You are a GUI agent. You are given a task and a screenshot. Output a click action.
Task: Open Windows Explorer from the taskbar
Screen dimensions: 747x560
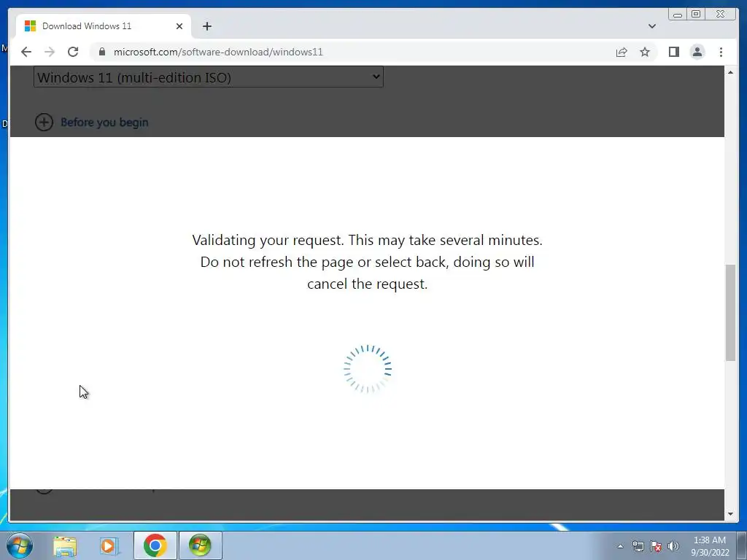click(65, 545)
